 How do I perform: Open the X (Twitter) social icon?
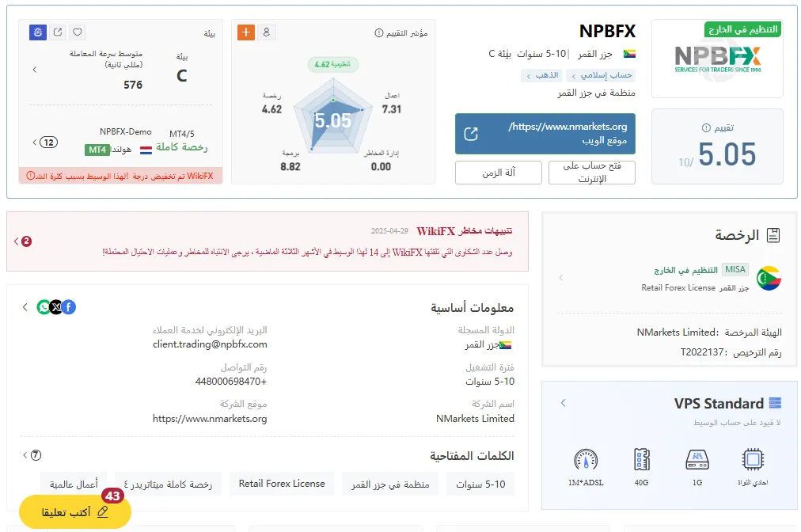tap(55, 307)
